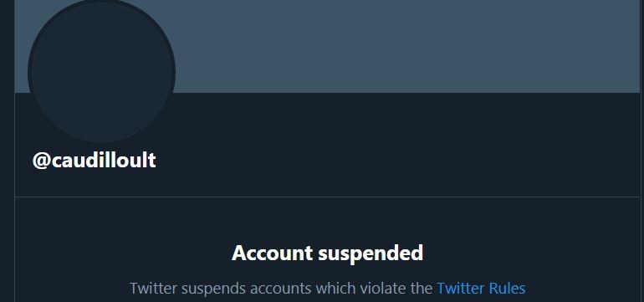Click the blue-gray header banner

tap(406, 45)
